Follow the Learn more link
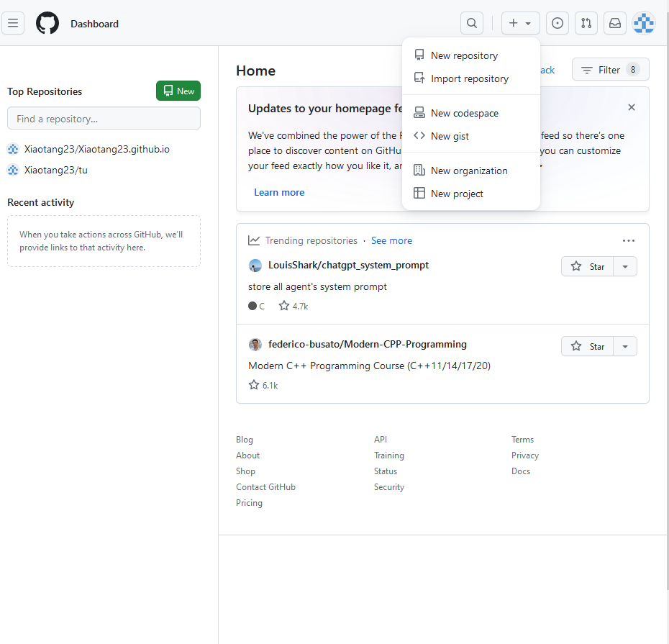 (x=279, y=192)
